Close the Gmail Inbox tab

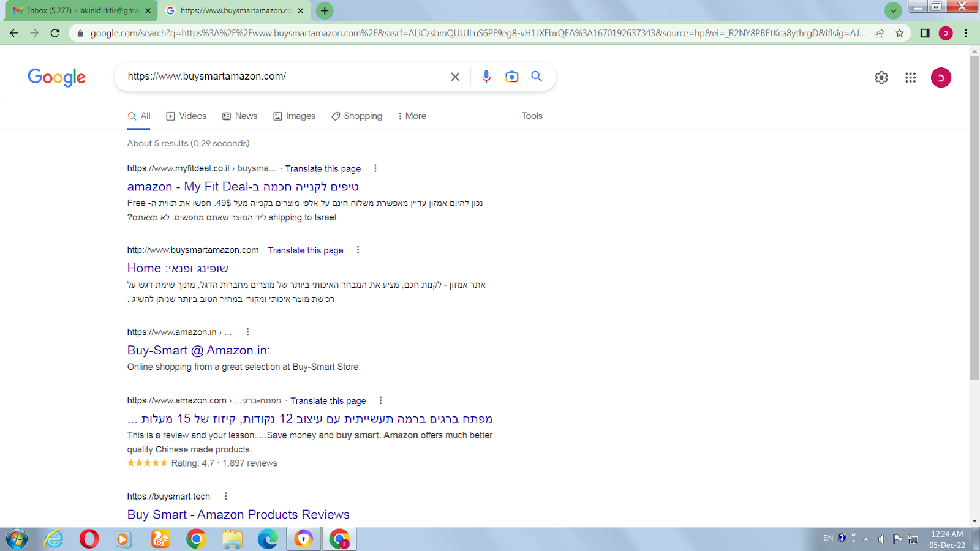coord(148,10)
